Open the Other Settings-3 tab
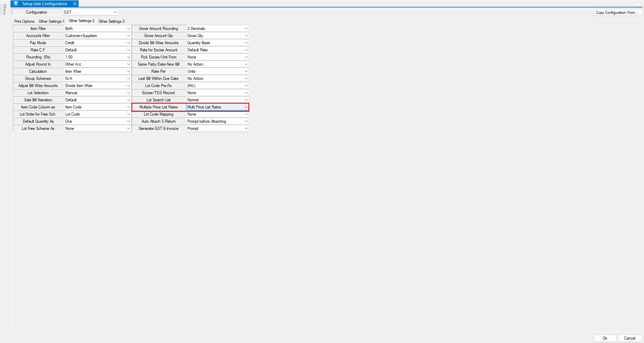The height and width of the screenshot is (343, 644). tap(111, 21)
